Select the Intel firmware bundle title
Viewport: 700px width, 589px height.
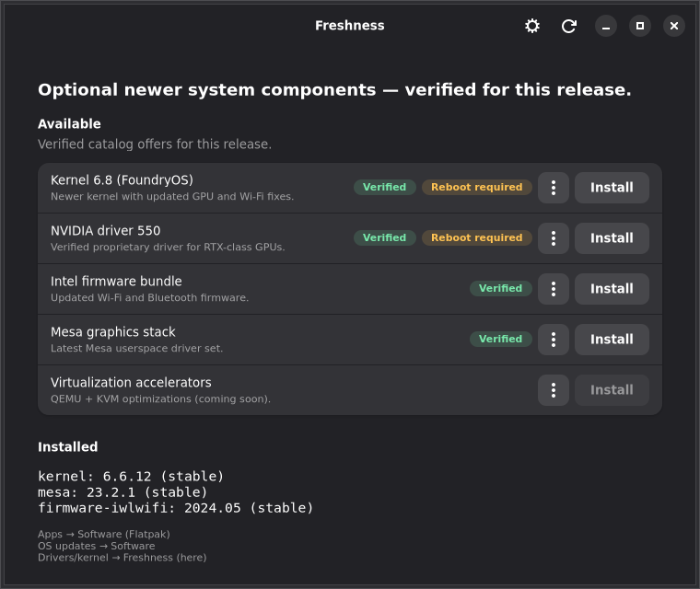[116, 282]
